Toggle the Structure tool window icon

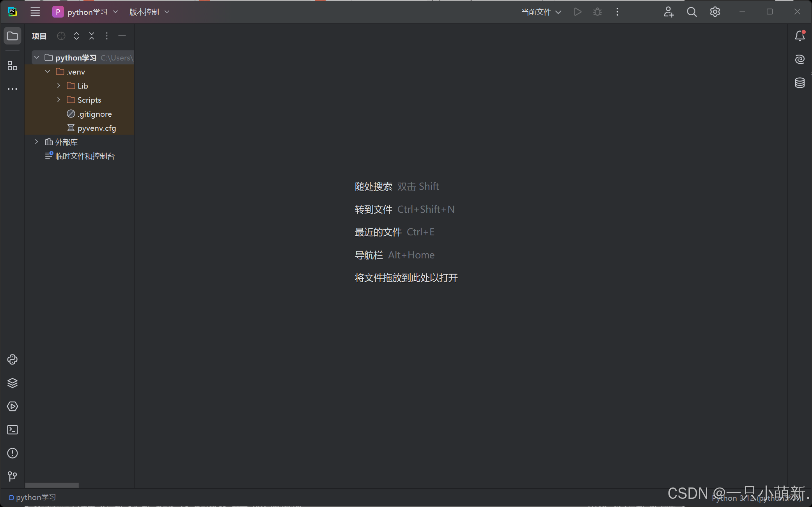[12, 66]
